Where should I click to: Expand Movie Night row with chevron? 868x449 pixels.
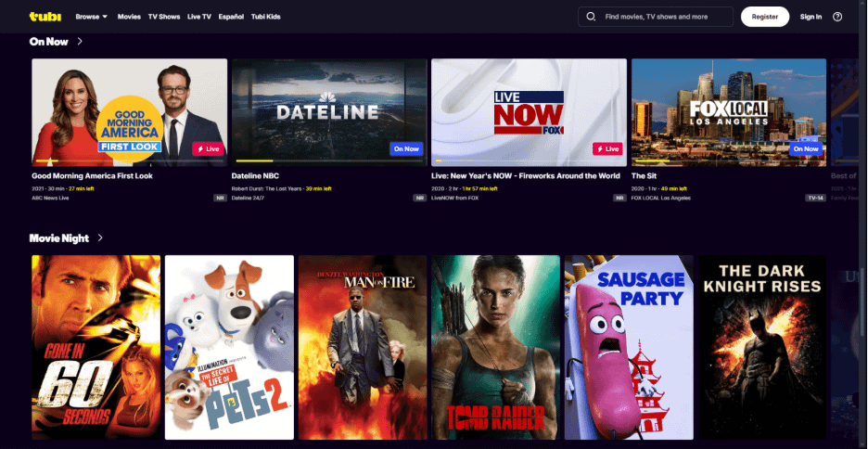coord(100,237)
